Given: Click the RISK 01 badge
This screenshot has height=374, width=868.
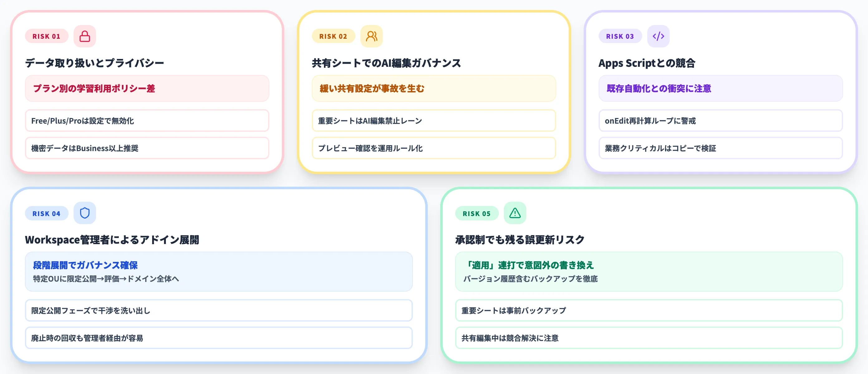Looking at the screenshot, I should click(x=46, y=36).
